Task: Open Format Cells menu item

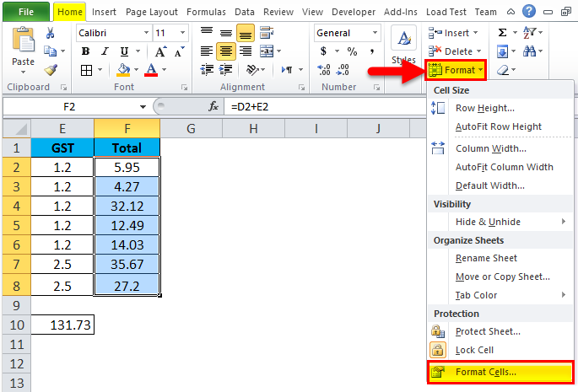Action: (x=500, y=372)
